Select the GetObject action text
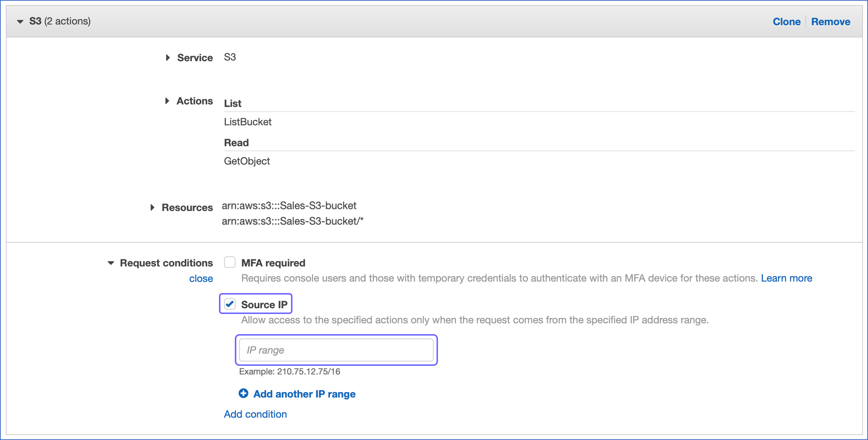The width and height of the screenshot is (868, 440). click(246, 161)
